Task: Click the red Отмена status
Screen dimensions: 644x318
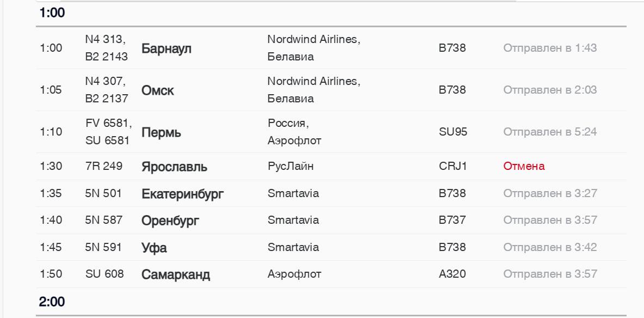Action: (524, 166)
